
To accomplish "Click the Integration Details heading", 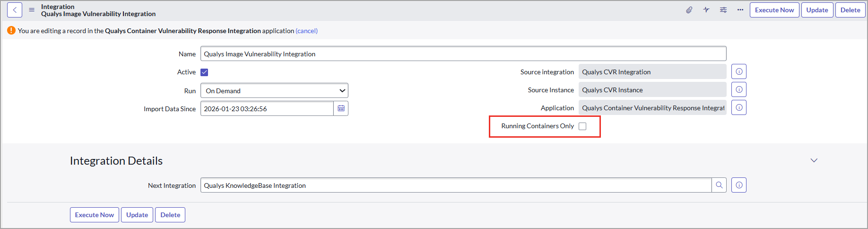I will click(116, 161).
